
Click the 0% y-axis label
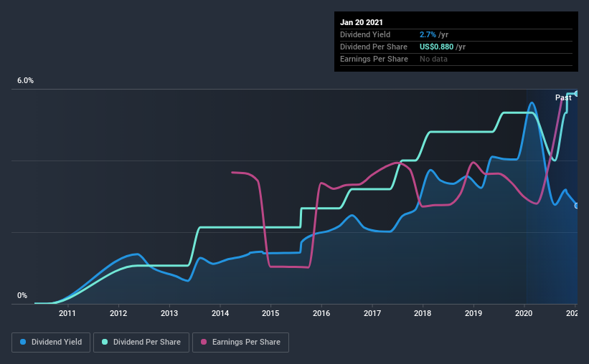pyautogui.click(x=22, y=296)
